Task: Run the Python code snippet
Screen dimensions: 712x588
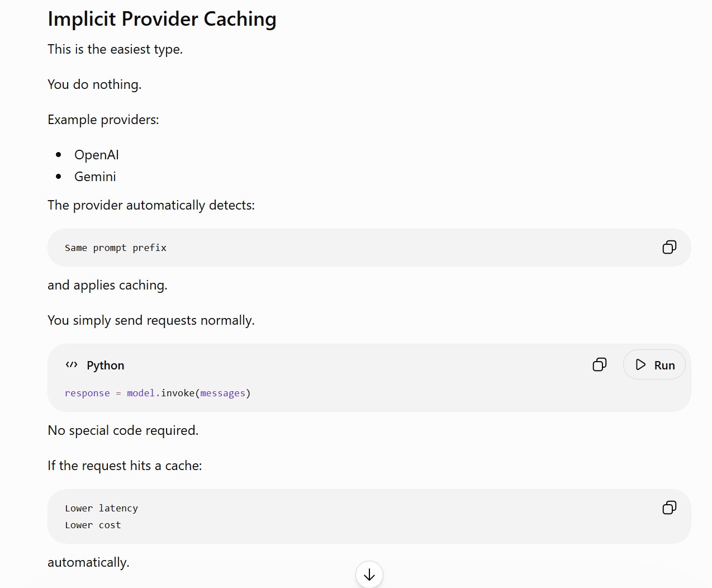Action: point(654,364)
